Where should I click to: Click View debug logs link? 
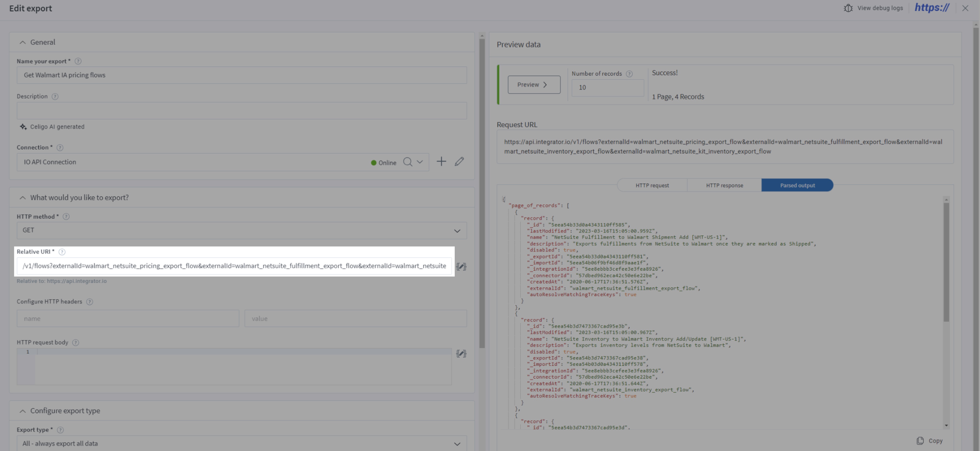(x=880, y=8)
